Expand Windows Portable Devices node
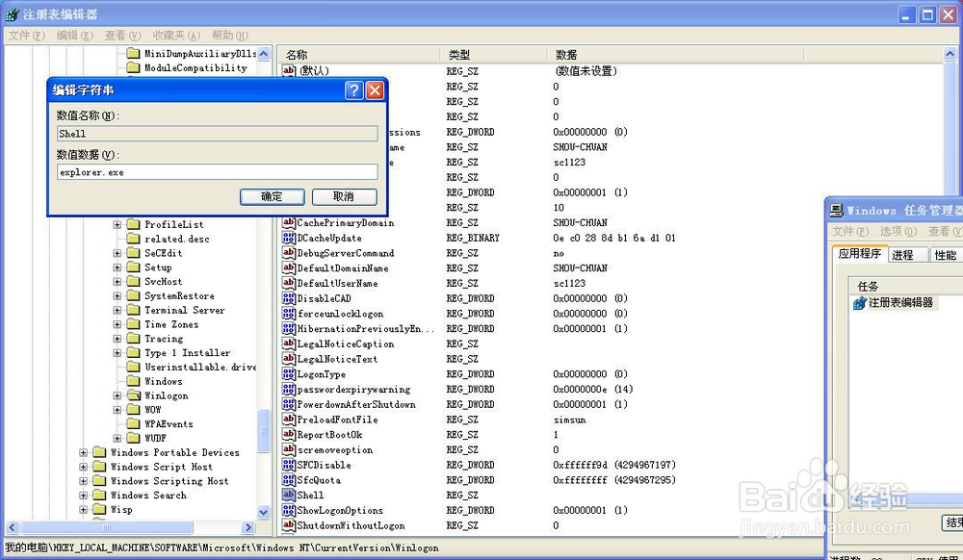The height and width of the screenshot is (560, 963). pos(84,452)
